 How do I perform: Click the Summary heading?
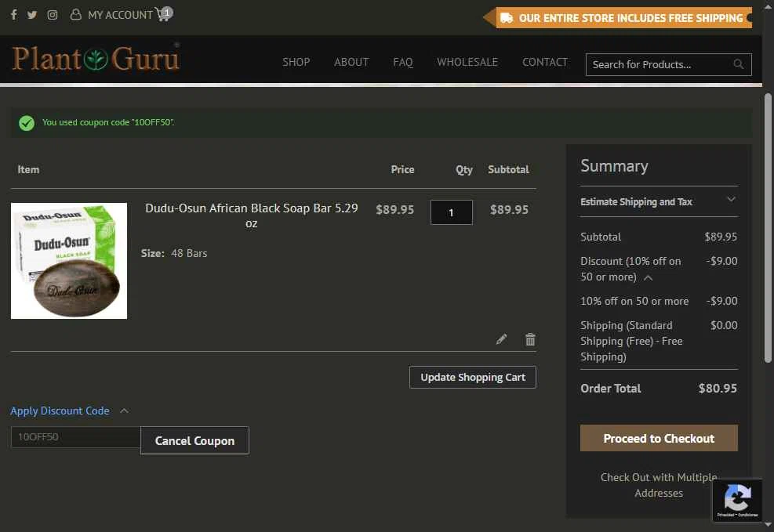614,166
